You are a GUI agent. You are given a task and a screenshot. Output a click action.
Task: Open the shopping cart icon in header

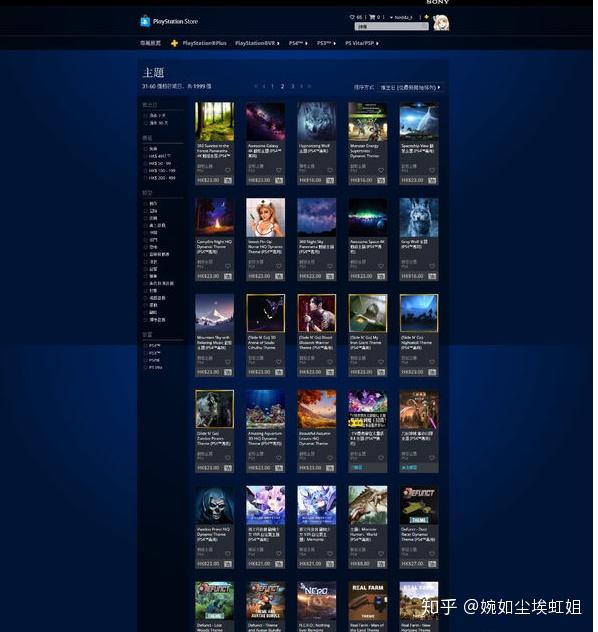(372, 17)
